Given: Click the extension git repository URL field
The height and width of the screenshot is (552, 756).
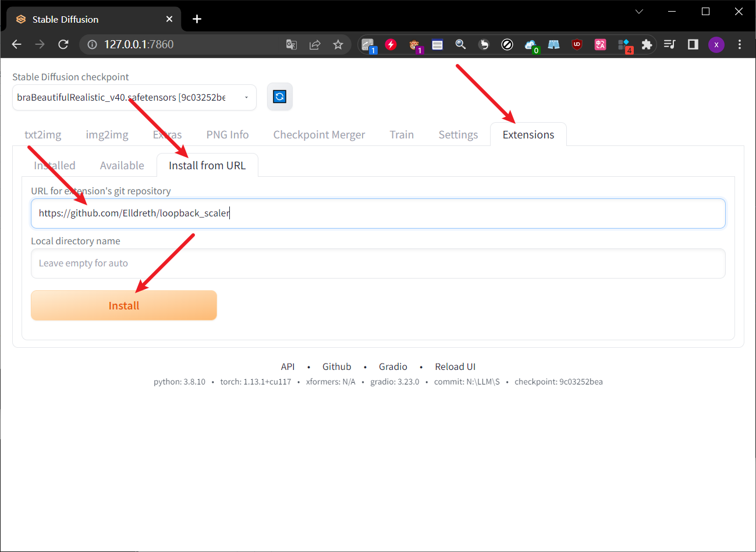Looking at the screenshot, I should point(378,213).
